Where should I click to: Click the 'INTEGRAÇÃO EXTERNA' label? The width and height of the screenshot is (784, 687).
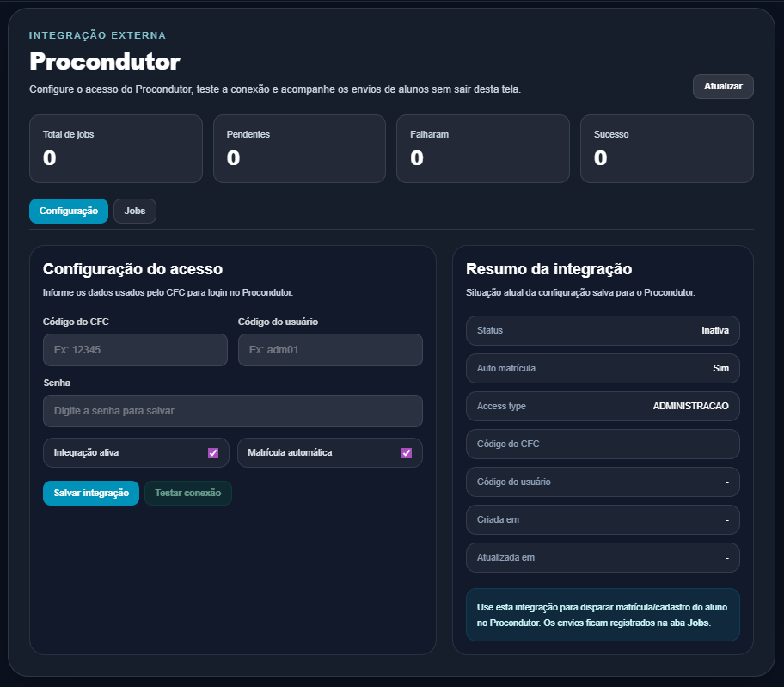click(x=97, y=35)
